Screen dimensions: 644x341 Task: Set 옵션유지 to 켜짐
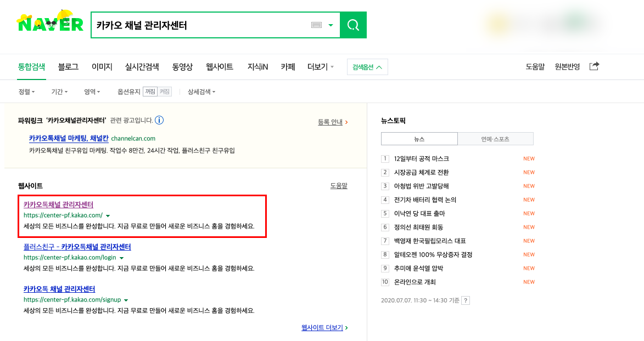click(x=165, y=92)
